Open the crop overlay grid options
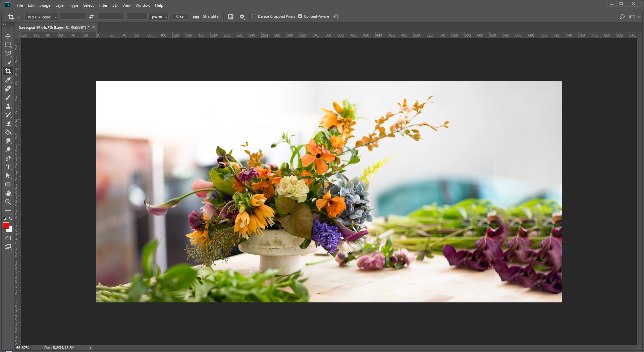 tap(230, 17)
